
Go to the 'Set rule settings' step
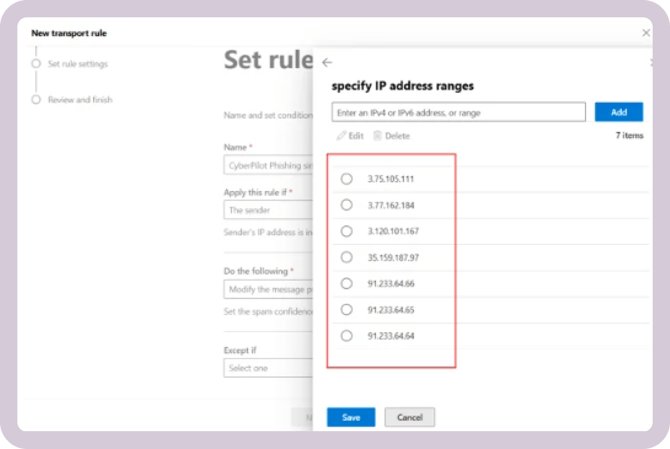pyautogui.click(x=77, y=64)
